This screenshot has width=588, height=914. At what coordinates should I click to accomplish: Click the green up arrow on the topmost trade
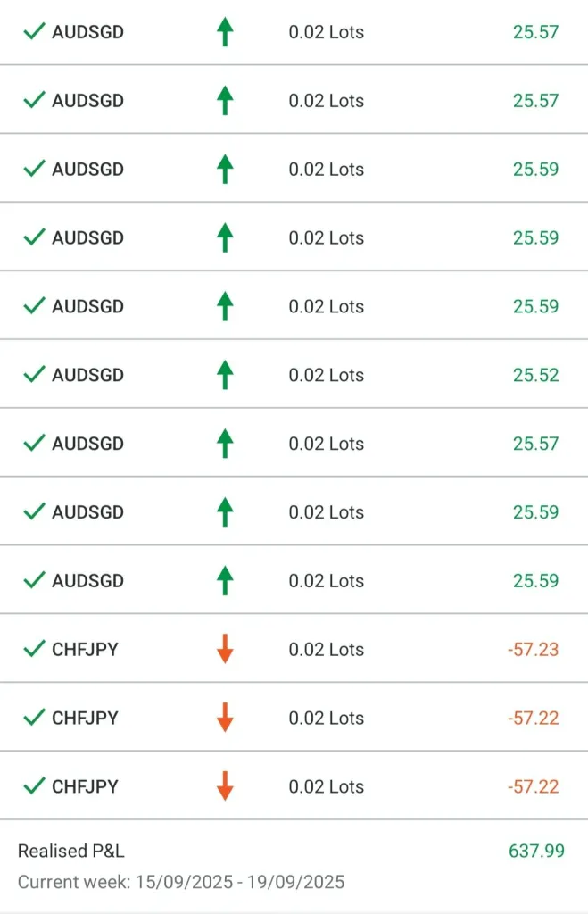click(x=225, y=33)
